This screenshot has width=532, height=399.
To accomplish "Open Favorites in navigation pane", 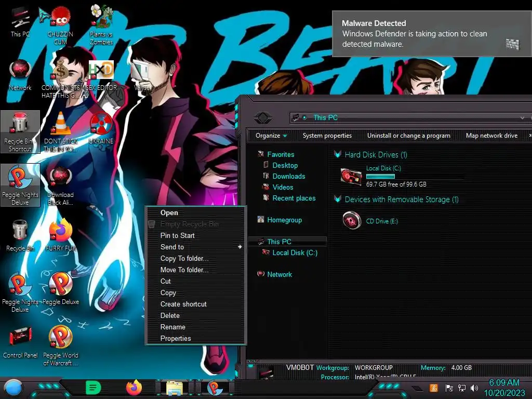I will click(281, 155).
